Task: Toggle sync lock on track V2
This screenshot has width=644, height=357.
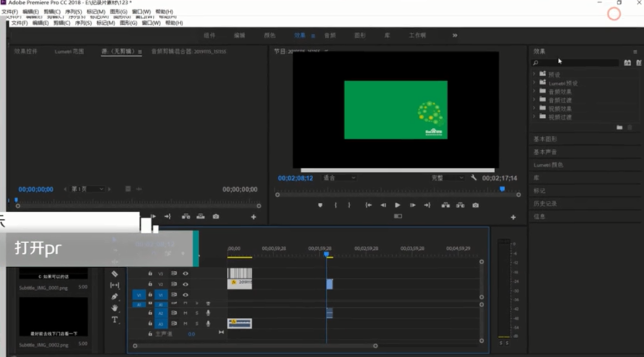Action: click(174, 285)
